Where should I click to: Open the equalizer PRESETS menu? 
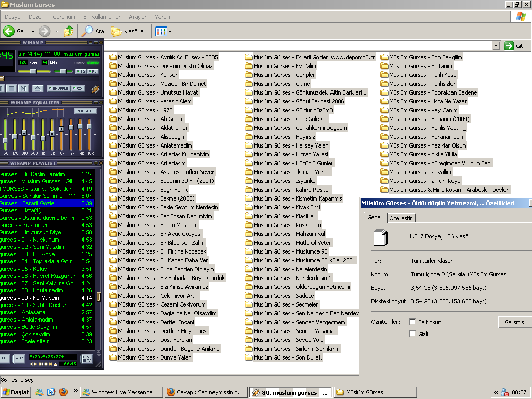86,111
